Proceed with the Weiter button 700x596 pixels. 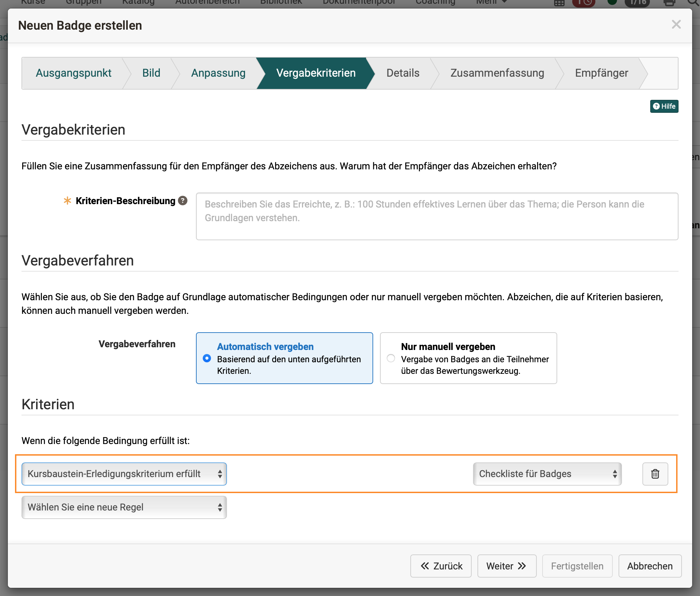coord(506,566)
